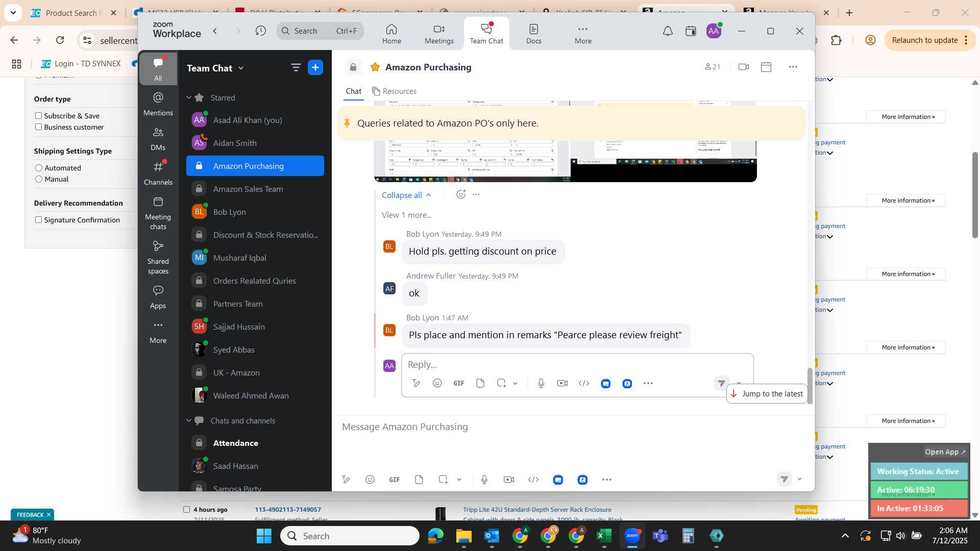Open Mentions in Zoom sidebar

(x=158, y=104)
